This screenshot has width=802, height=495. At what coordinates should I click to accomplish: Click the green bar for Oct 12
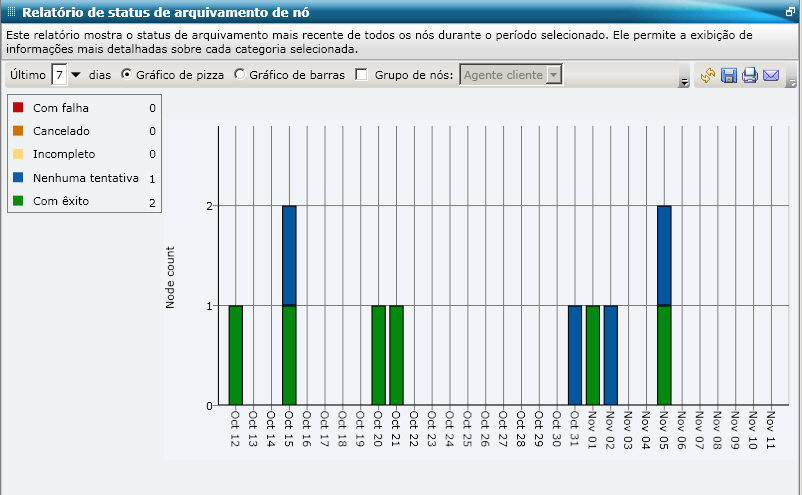tap(236, 355)
